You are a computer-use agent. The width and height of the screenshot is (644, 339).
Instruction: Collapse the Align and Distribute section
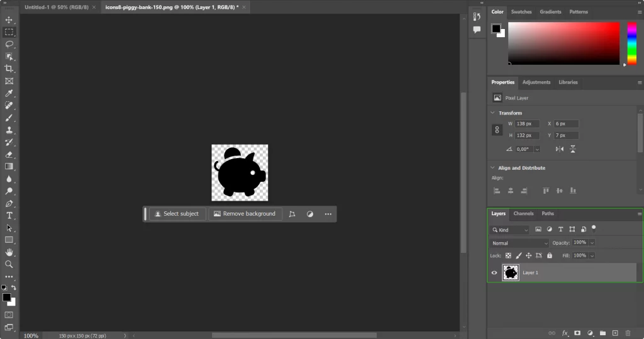point(492,168)
